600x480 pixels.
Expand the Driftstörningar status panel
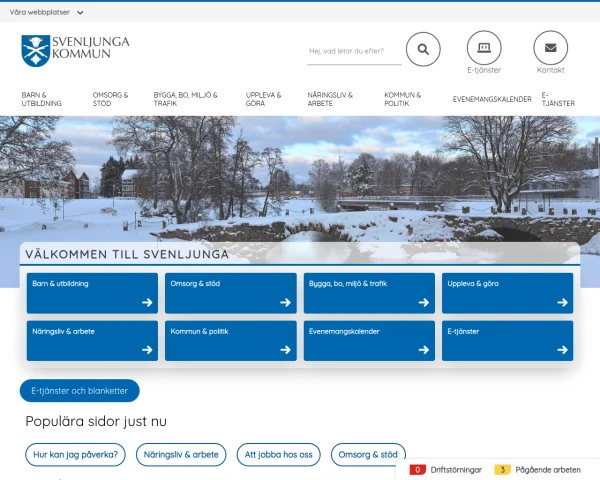pos(447,469)
